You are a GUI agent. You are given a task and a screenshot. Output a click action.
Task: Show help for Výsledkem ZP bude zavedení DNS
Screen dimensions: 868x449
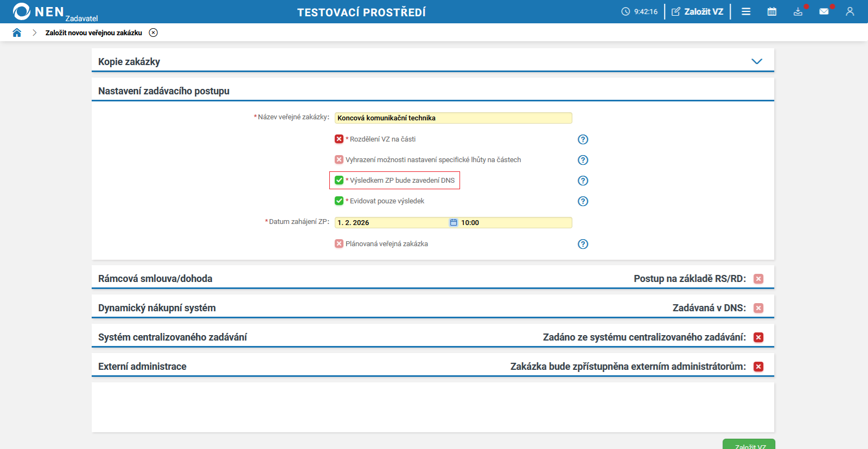point(583,181)
